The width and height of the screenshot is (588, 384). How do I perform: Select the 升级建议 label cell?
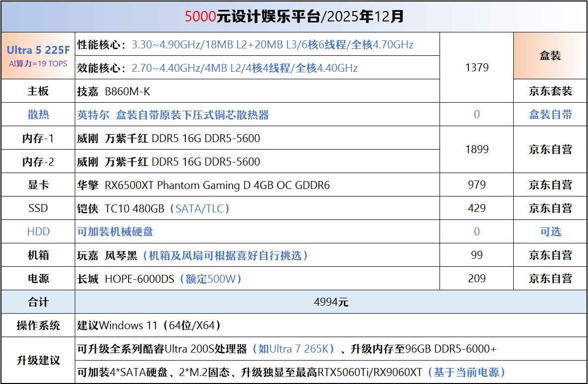click(38, 361)
